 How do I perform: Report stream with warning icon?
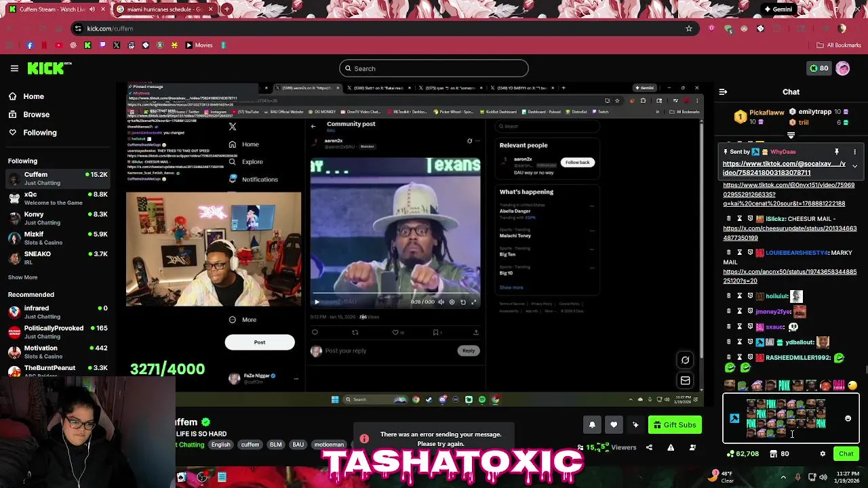pos(671,447)
